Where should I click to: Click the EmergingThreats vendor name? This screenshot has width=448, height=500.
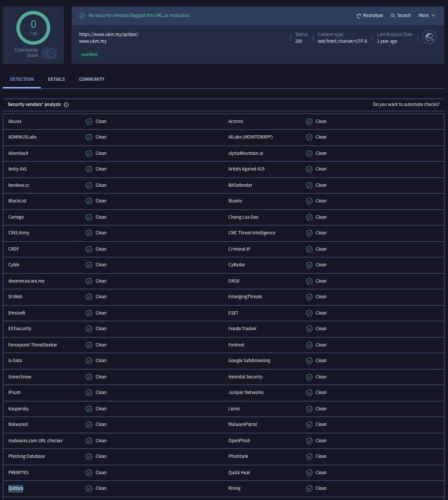tap(245, 296)
